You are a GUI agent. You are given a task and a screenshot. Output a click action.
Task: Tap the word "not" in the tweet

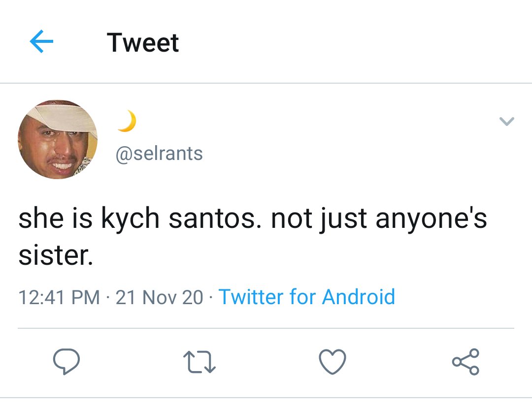292,219
